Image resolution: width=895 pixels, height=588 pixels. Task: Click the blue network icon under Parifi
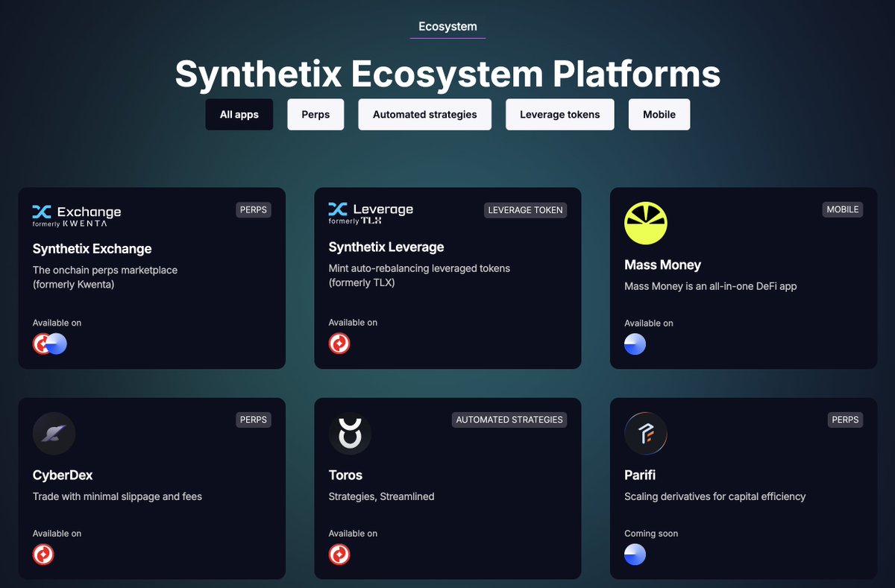(x=635, y=554)
